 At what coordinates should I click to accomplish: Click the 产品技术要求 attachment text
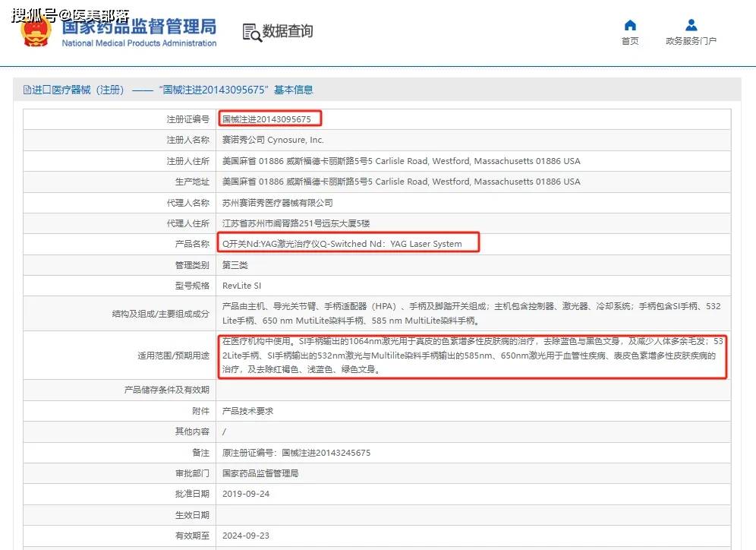click(x=247, y=411)
